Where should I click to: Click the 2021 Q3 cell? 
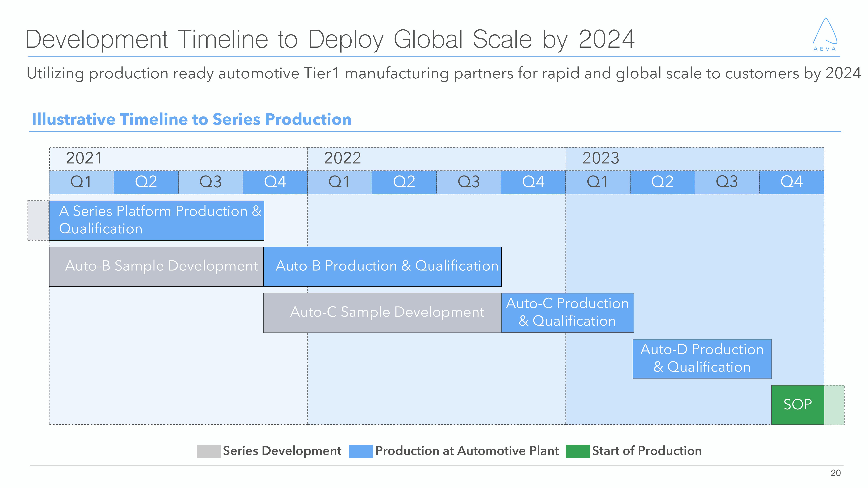click(211, 182)
